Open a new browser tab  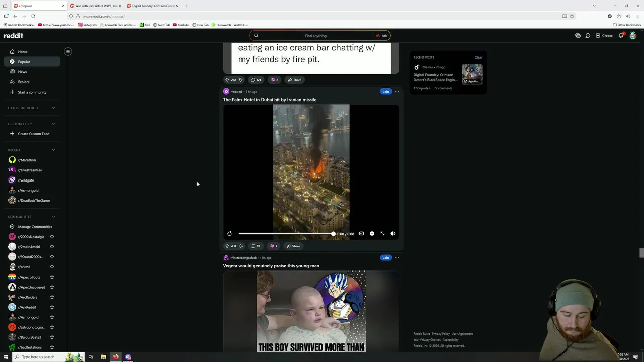pos(186,6)
